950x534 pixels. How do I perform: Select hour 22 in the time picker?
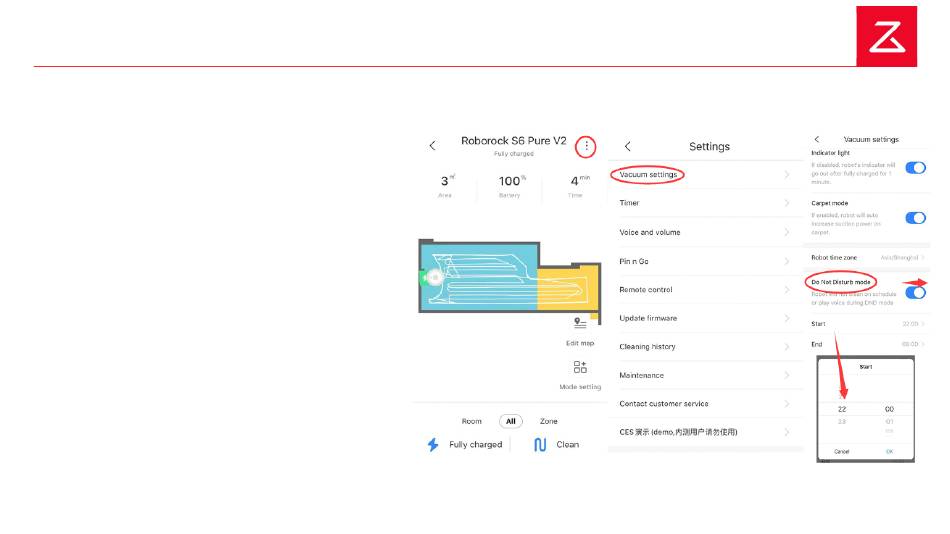pos(842,410)
